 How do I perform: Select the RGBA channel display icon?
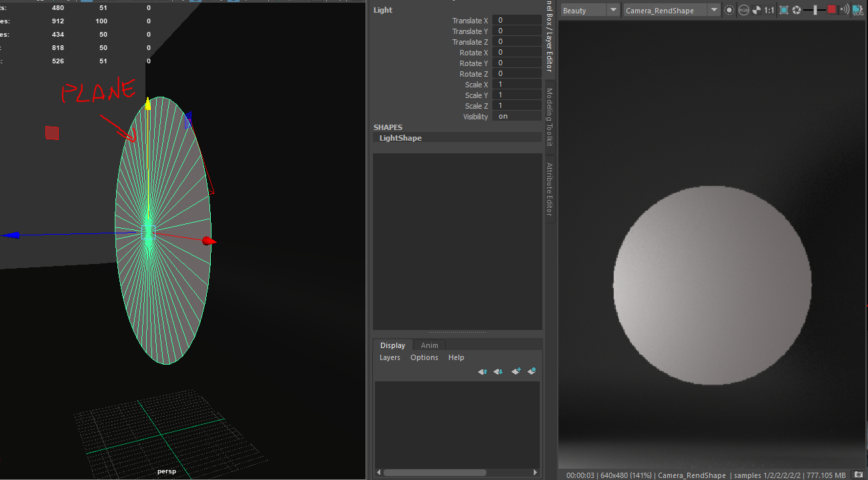coord(743,10)
